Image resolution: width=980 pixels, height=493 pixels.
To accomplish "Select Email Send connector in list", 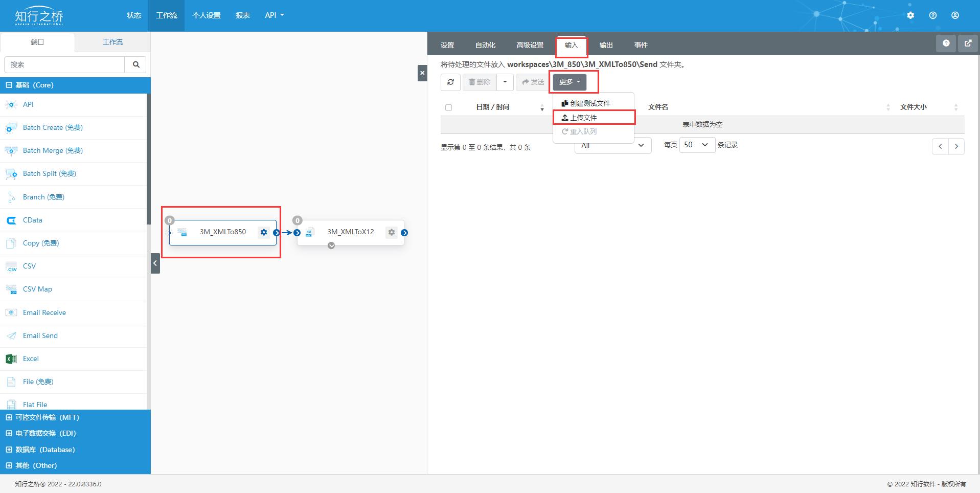I will [x=40, y=335].
